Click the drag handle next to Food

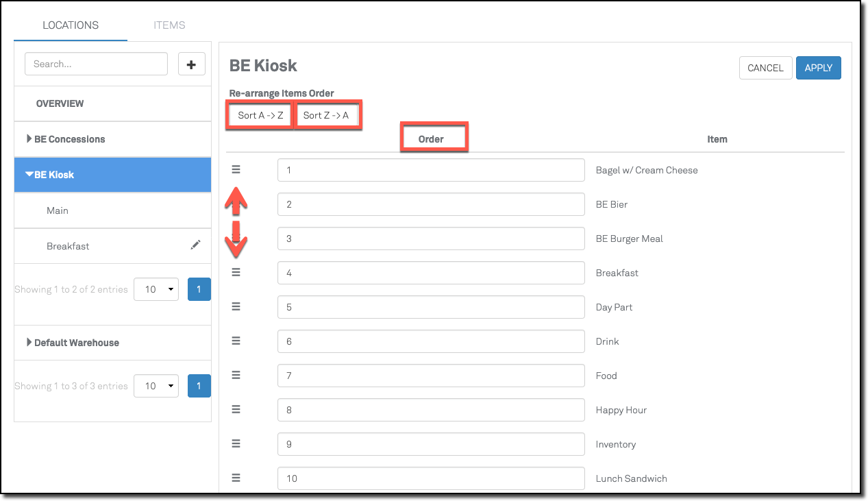pos(236,375)
